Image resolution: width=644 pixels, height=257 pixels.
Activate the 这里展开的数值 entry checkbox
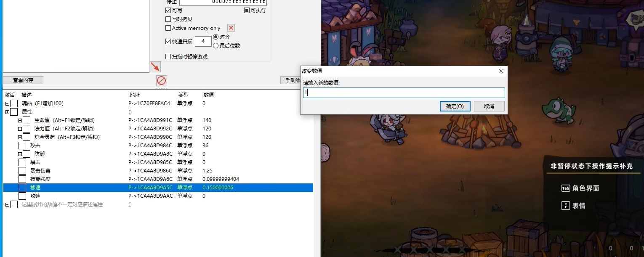tap(14, 204)
